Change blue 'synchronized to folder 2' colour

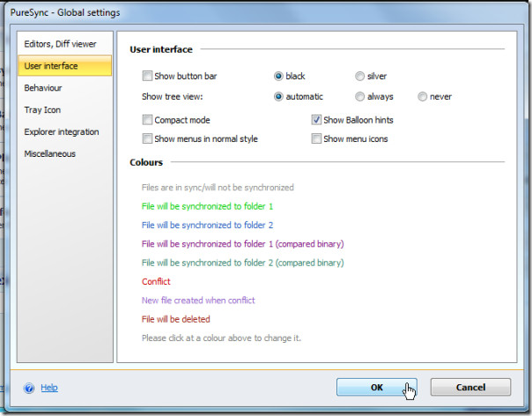[x=207, y=225]
